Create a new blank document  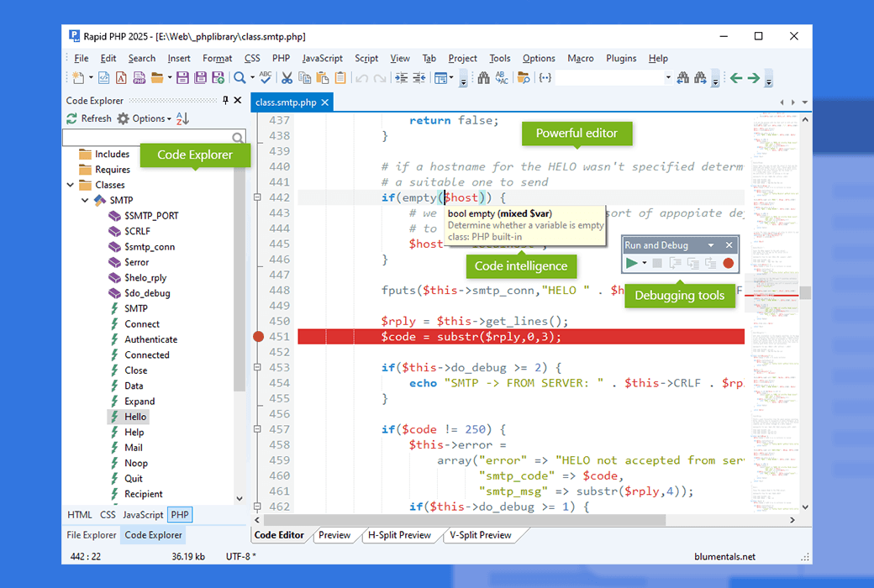click(x=78, y=78)
